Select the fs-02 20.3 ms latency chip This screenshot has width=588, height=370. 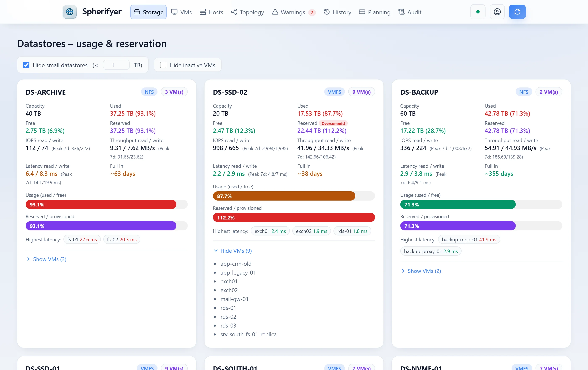(122, 239)
